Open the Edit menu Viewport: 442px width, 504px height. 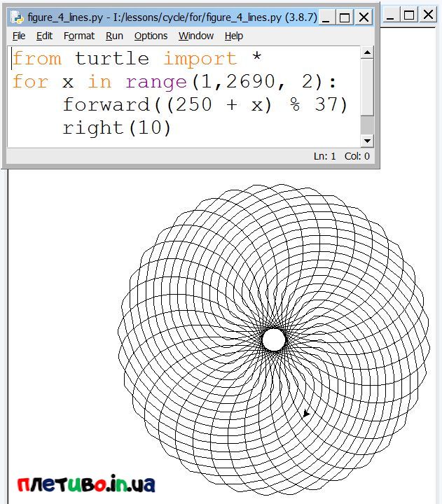tap(44, 36)
